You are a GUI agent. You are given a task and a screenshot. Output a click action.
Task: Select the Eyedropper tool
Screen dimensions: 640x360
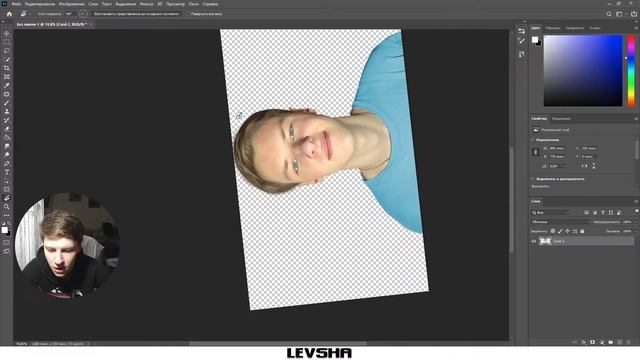7,85
